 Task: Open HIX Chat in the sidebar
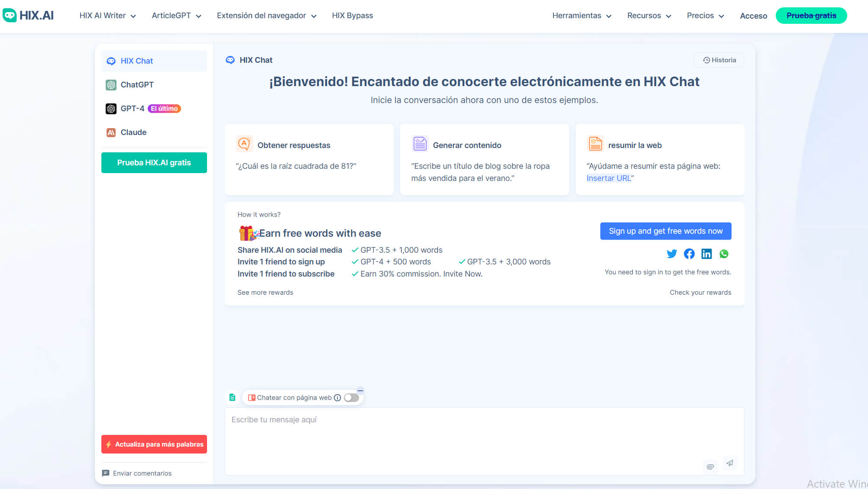[x=154, y=61]
